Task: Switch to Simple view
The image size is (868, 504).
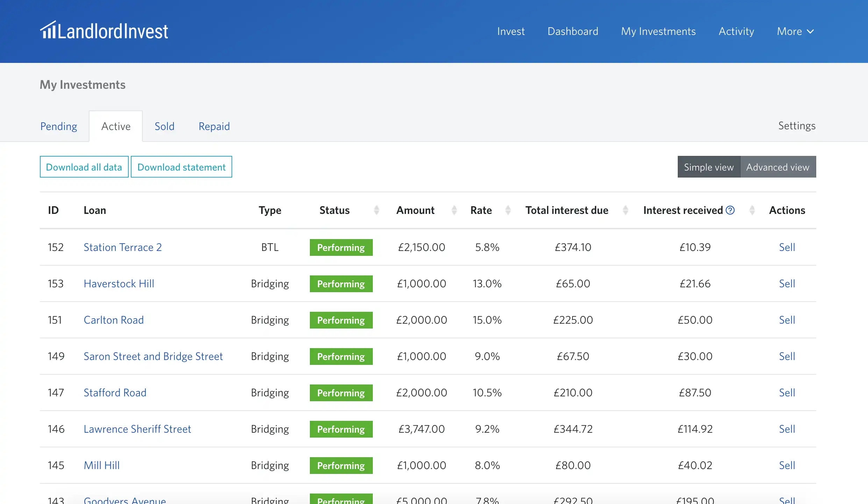Action: tap(709, 167)
